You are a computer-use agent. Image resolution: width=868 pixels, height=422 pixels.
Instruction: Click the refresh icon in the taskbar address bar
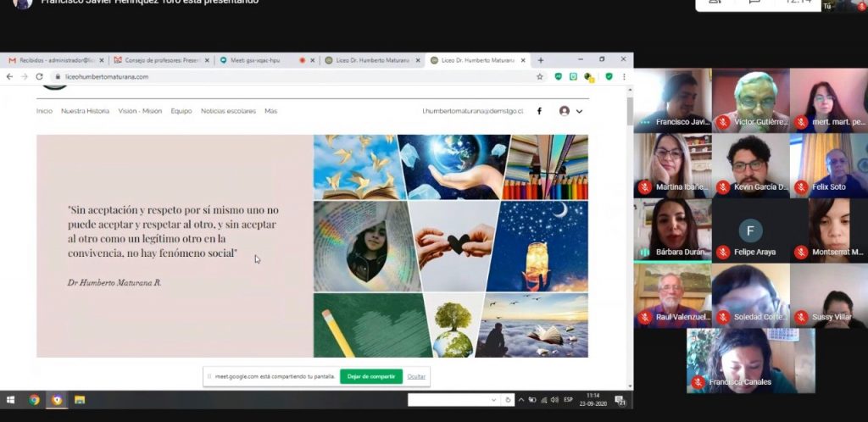(509, 400)
